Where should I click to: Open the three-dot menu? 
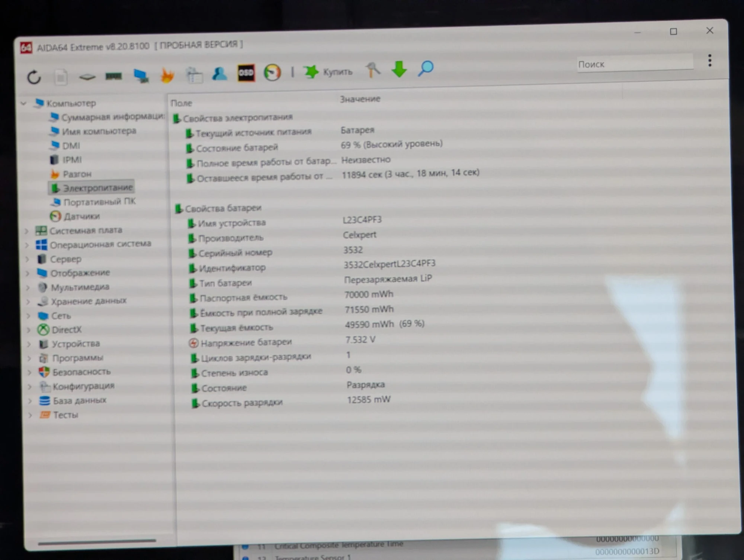tap(710, 60)
